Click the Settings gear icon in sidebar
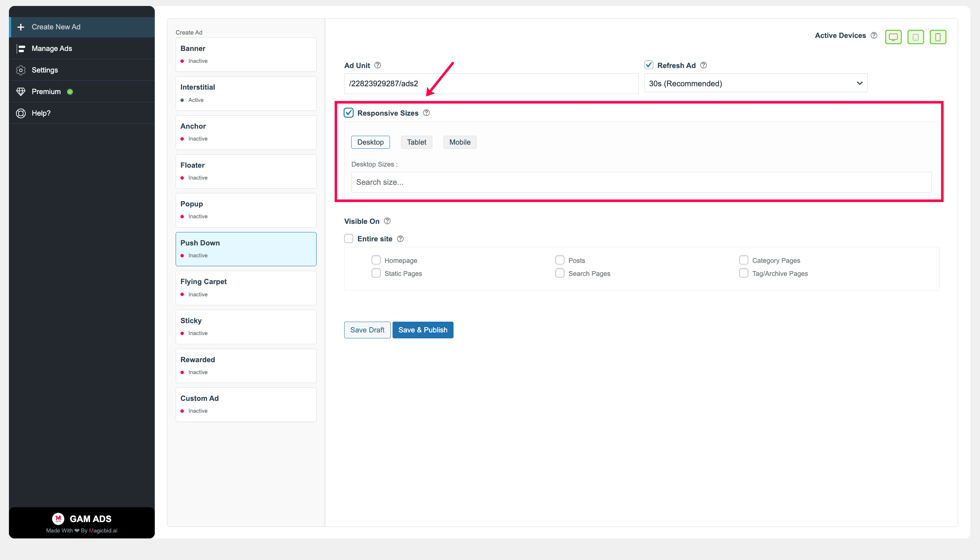This screenshot has width=980, height=560. [x=21, y=70]
